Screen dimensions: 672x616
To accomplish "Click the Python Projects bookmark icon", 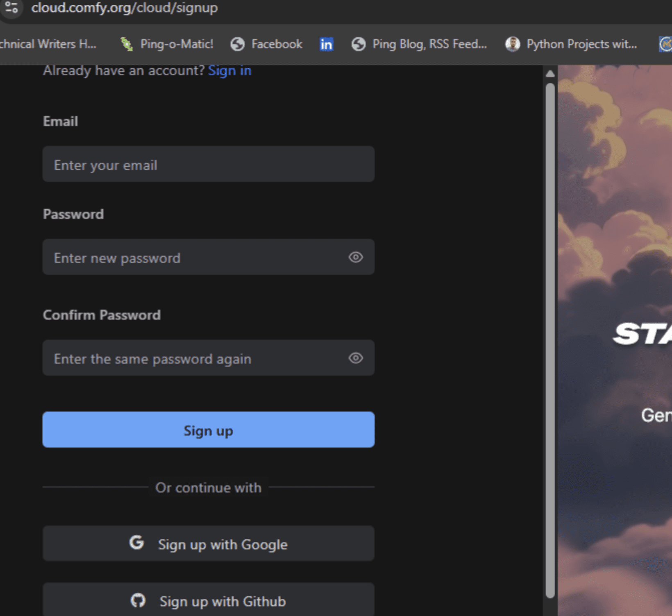I will point(512,44).
